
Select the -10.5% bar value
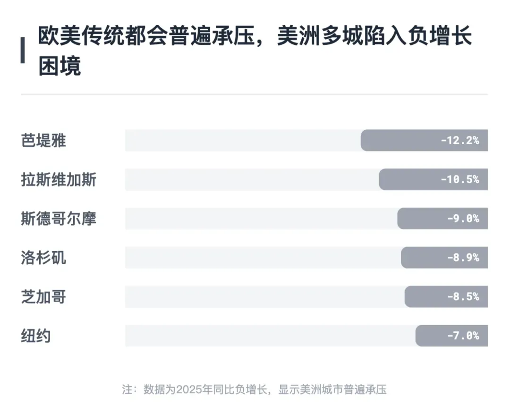coord(433,179)
